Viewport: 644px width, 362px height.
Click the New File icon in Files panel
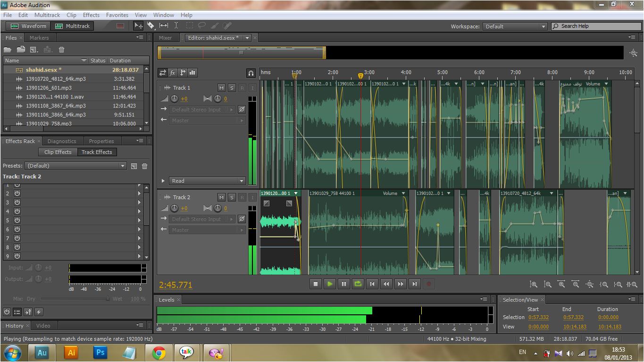[x=34, y=50]
